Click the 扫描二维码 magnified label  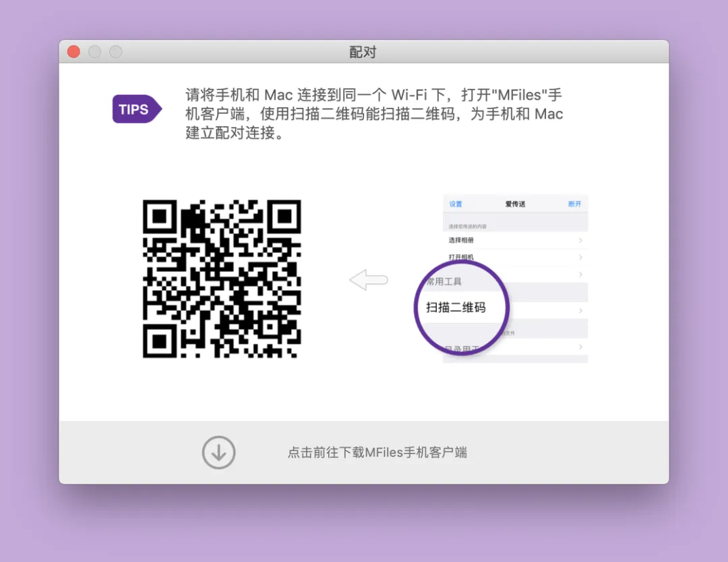tap(456, 307)
